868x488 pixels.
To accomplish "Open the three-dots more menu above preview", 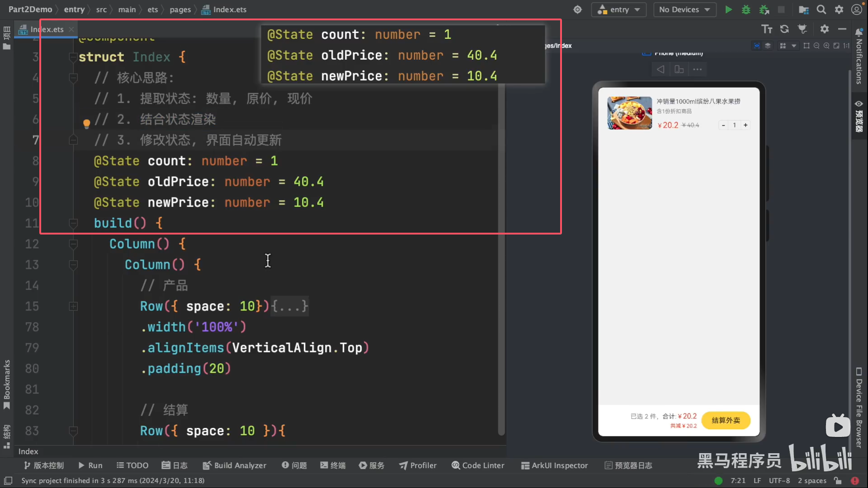I will click(698, 69).
